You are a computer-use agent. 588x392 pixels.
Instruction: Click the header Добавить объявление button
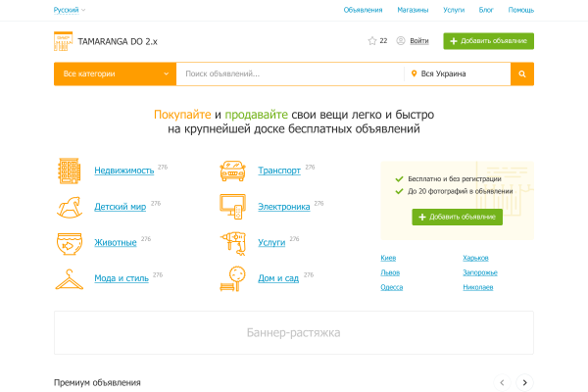coord(488,41)
